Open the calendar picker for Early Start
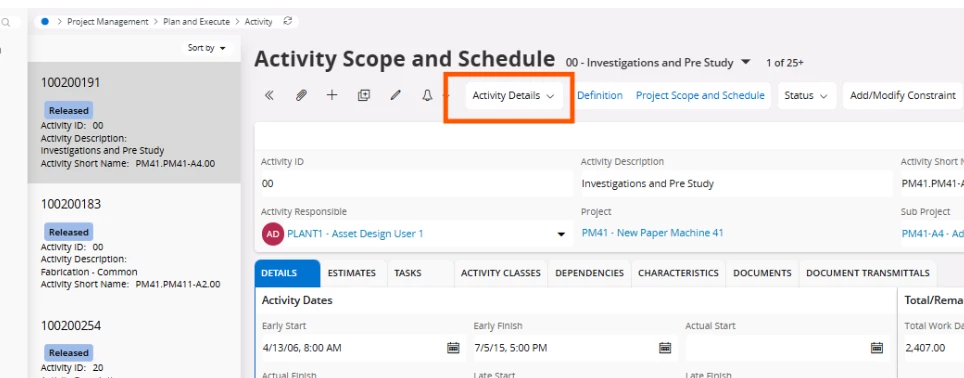 453,348
